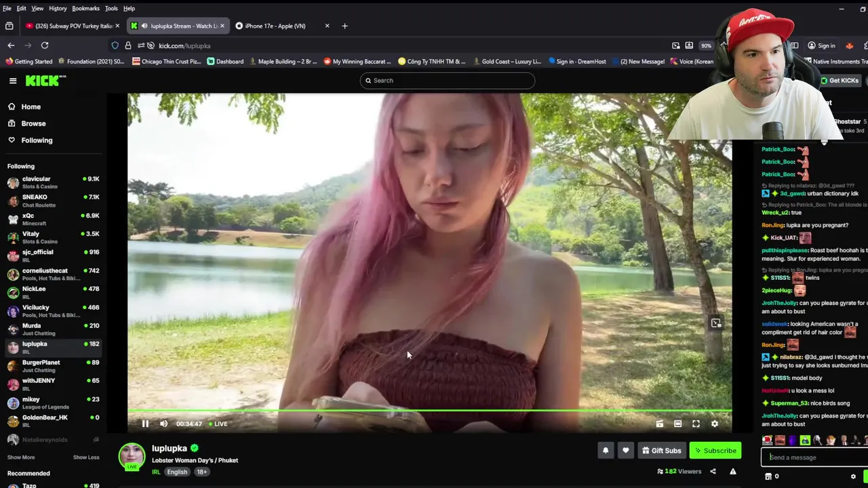The height and width of the screenshot is (488, 868).
Task: Click the English language tag
Action: tap(177, 472)
